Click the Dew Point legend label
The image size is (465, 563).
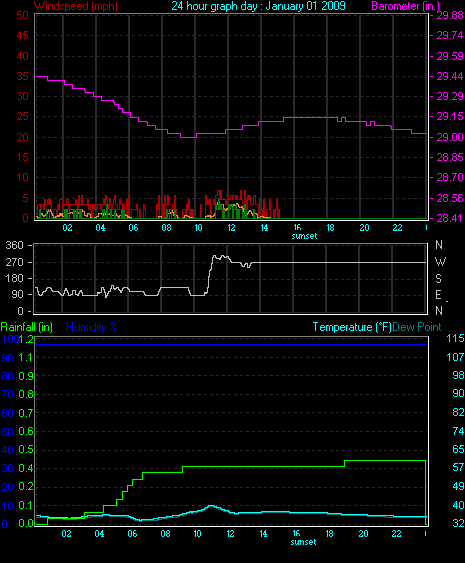coord(417,327)
